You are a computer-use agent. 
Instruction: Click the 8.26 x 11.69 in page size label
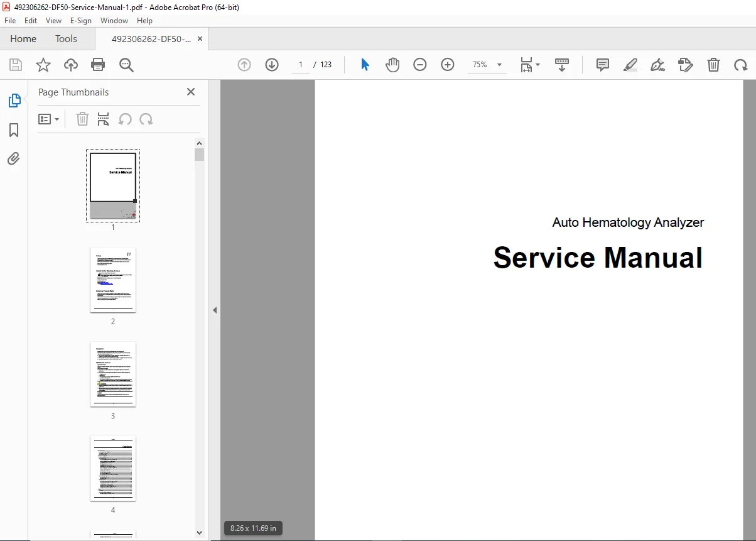(x=254, y=528)
